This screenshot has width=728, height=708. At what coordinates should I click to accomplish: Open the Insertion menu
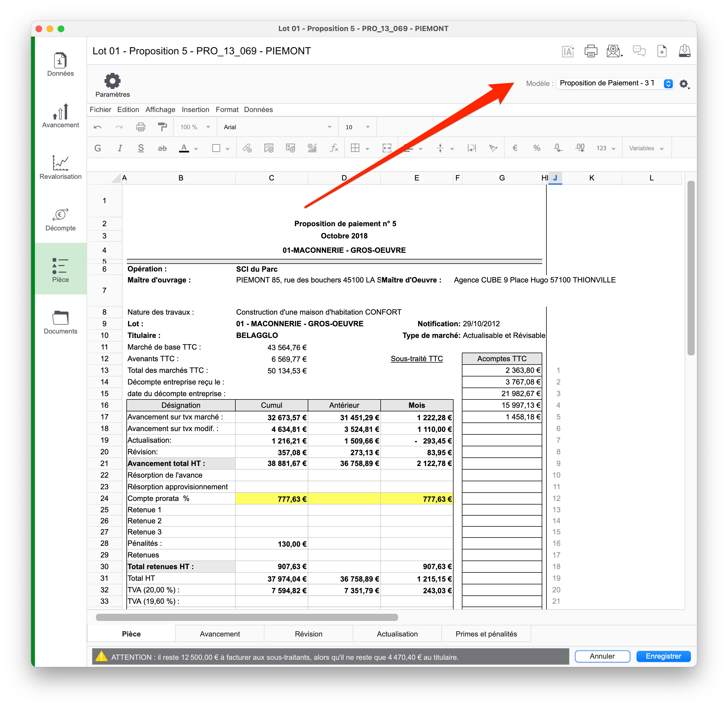[195, 110]
